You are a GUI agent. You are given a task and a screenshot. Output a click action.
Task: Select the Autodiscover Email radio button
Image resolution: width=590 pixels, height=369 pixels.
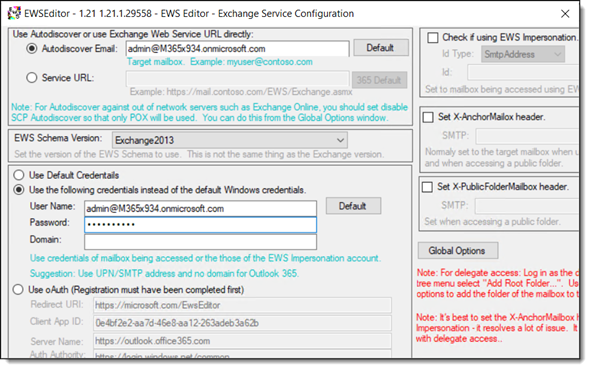(x=32, y=49)
